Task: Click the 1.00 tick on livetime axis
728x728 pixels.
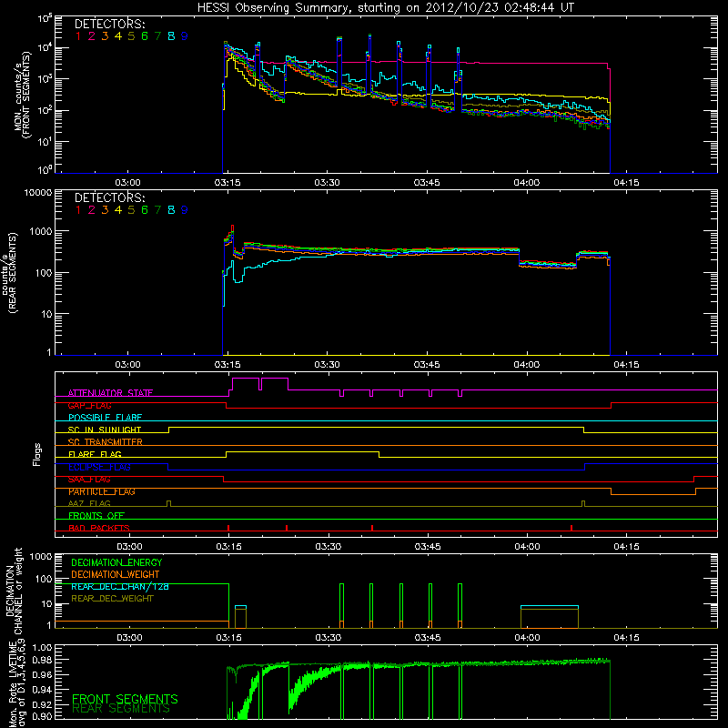Action: point(43,648)
